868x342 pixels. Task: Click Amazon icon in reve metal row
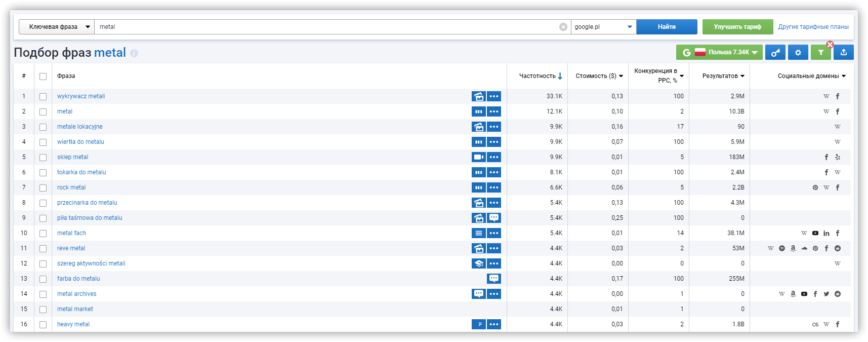793,248
